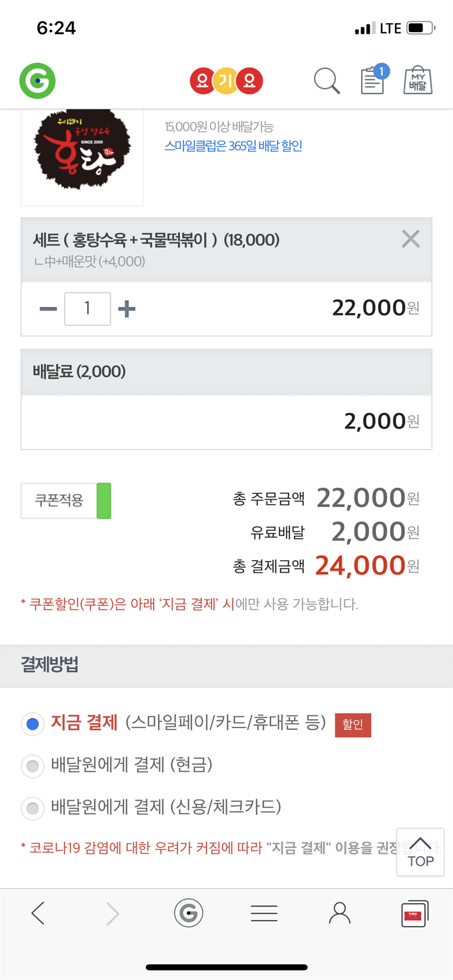Open order list clipboard icon

tap(373, 81)
